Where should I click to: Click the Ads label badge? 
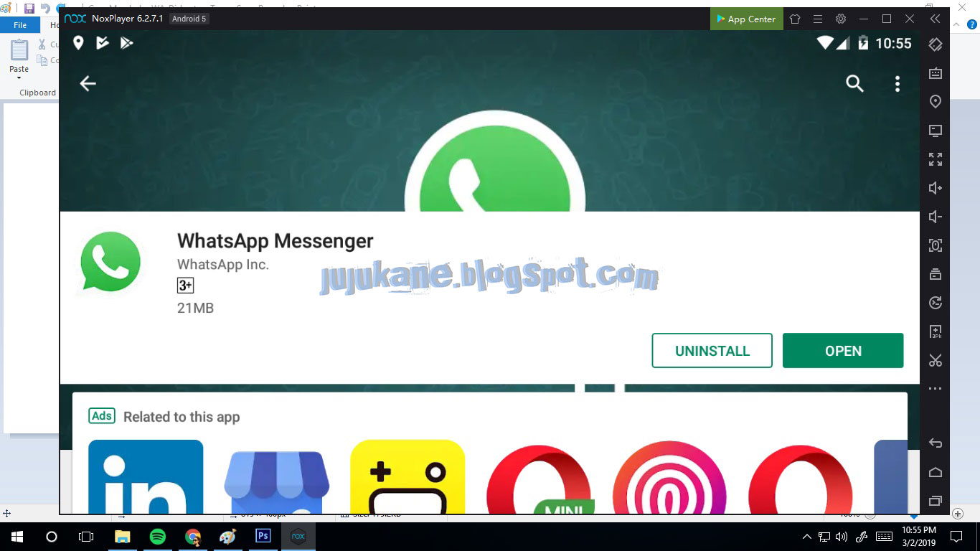(102, 416)
